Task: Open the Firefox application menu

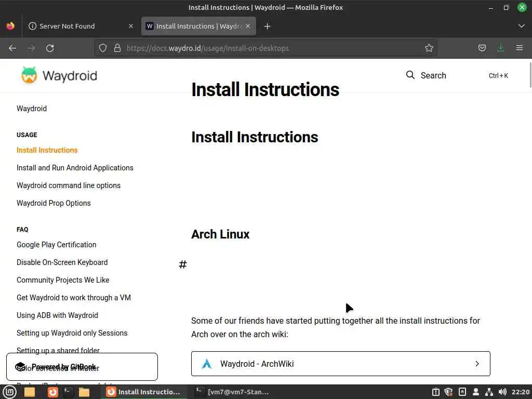Action: point(520,48)
